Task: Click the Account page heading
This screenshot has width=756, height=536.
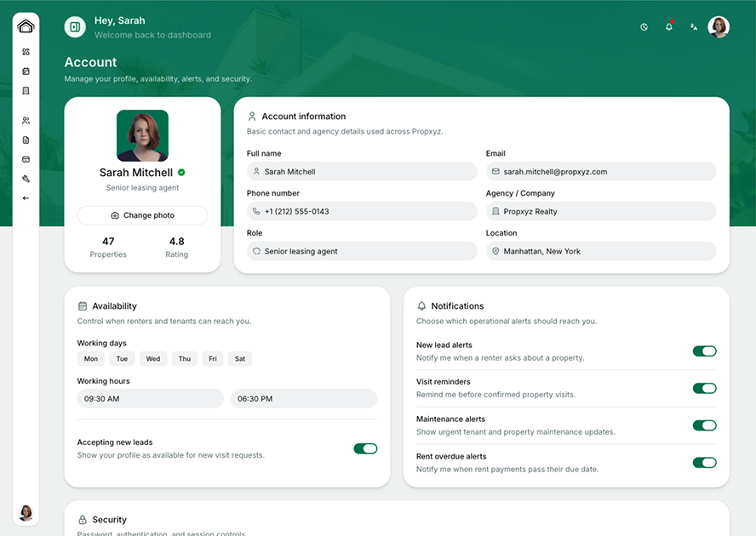Action: (x=90, y=62)
